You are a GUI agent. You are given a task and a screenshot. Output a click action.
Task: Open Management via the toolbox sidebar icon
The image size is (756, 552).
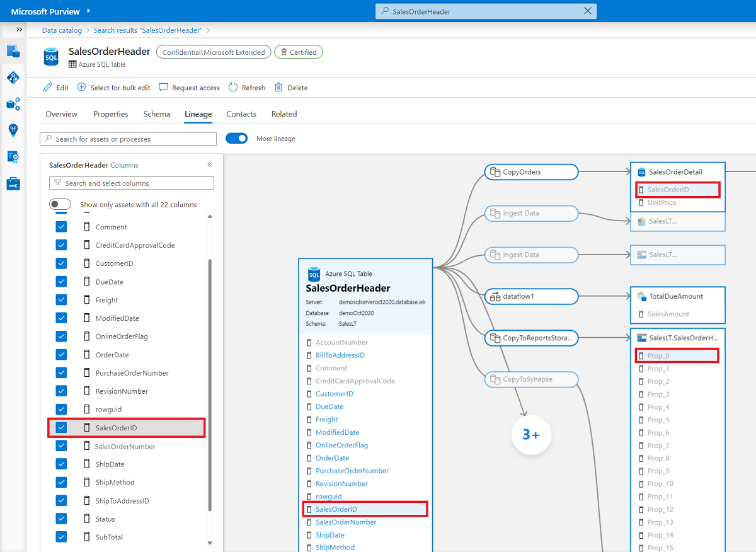pyautogui.click(x=13, y=183)
